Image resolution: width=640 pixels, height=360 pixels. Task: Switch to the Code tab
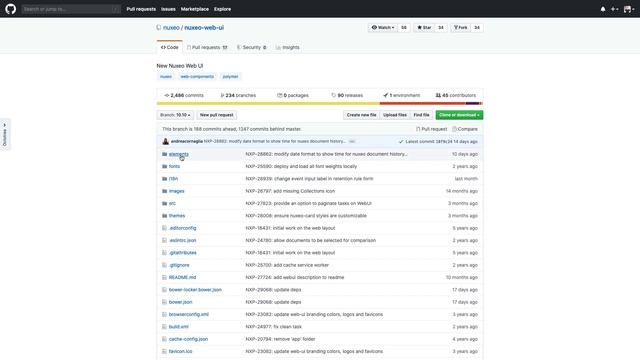pos(169,47)
